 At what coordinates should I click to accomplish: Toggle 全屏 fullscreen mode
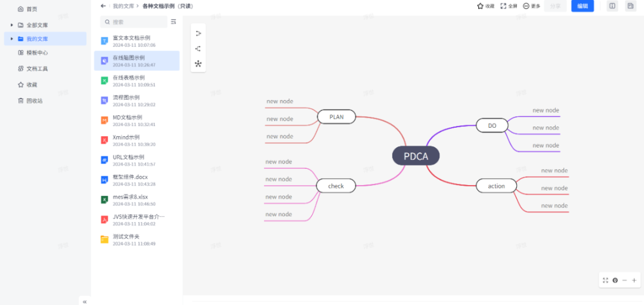click(509, 6)
